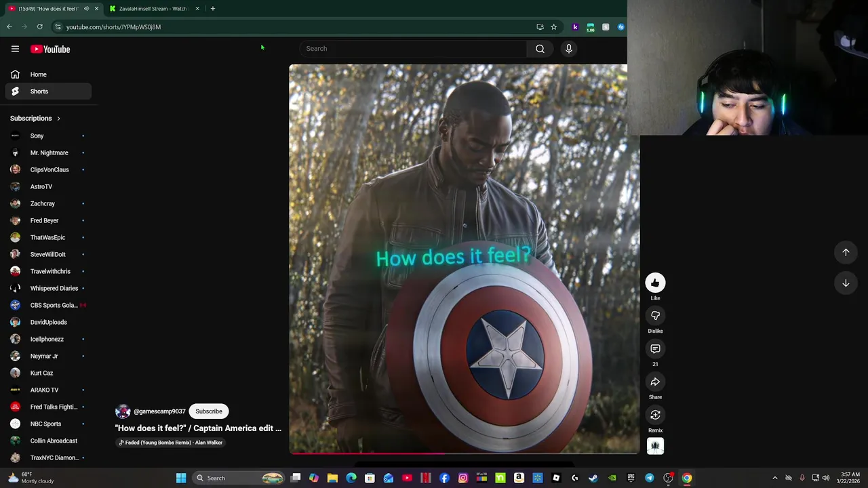Mute the YouTube tab via speaker icon

coord(86,9)
